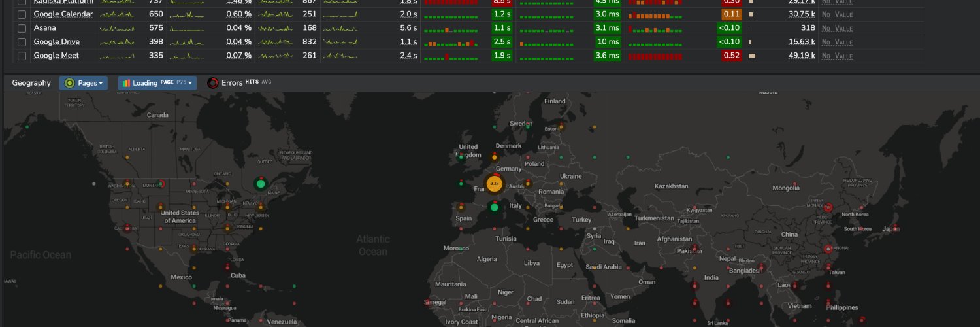The height and width of the screenshot is (327, 980).
Task: Click the Geography panel title
Action: pos(31,83)
